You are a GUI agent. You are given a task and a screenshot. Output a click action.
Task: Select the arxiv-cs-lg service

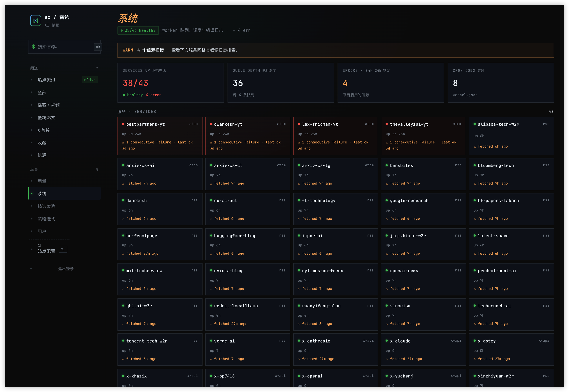pyautogui.click(x=336, y=174)
